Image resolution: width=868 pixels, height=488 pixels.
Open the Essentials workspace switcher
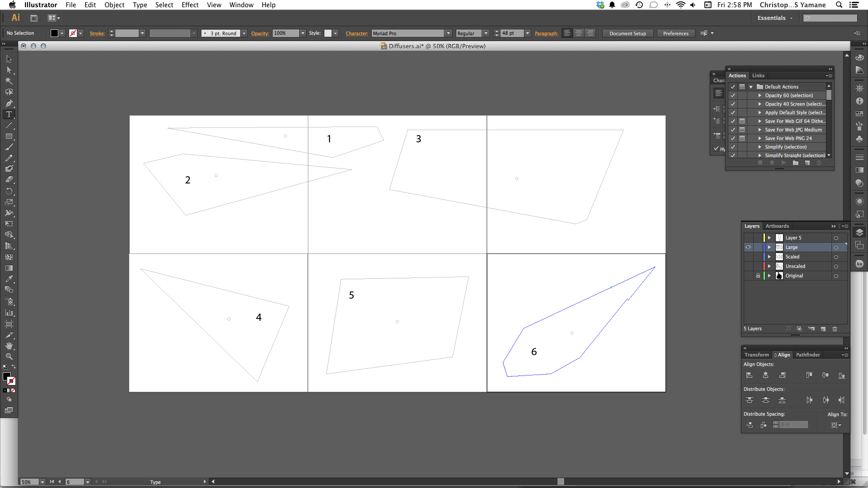pyautogui.click(x=775, y=18)
